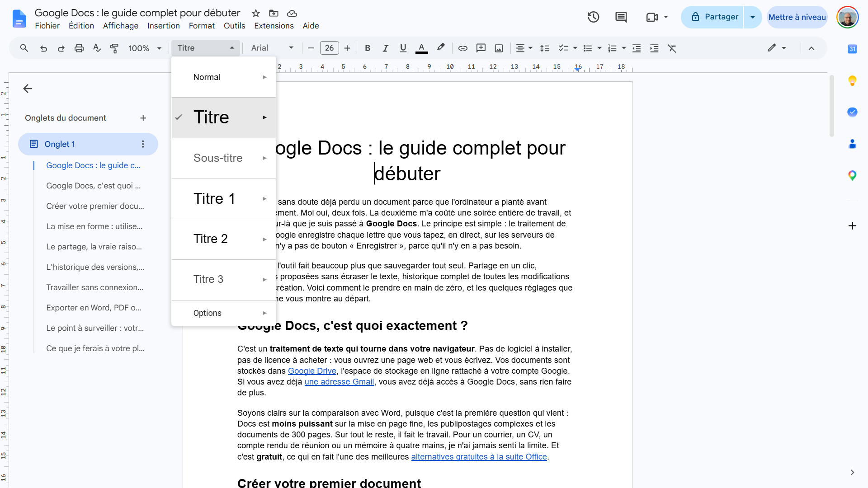Show all comments

tap(621, 17)
